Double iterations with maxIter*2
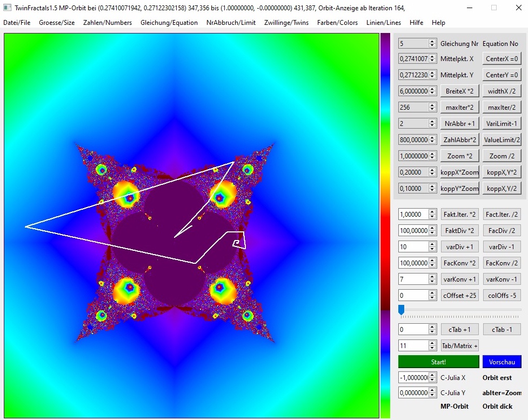The image size is (528, 420). click(459, 107)
